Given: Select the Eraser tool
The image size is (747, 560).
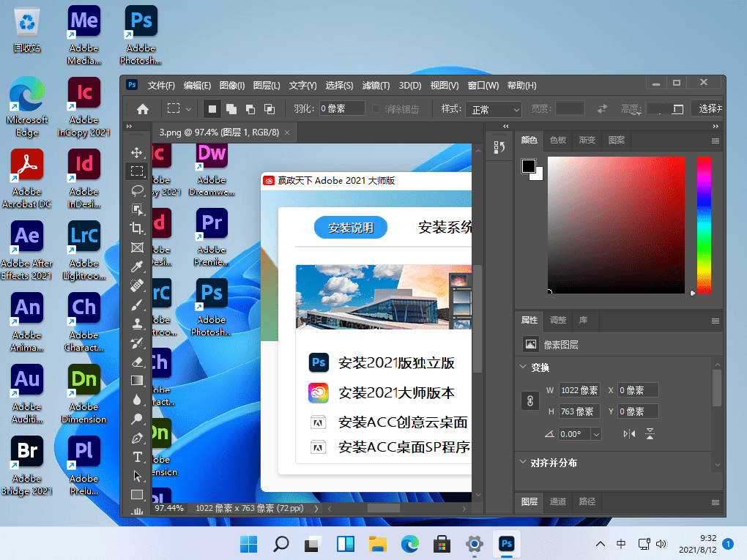Looking at the screenshot, I should 137,362.
